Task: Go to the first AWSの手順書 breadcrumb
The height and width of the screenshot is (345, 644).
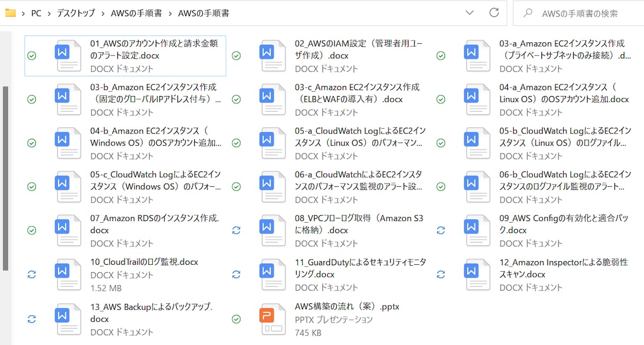Action: pos(136,13)
